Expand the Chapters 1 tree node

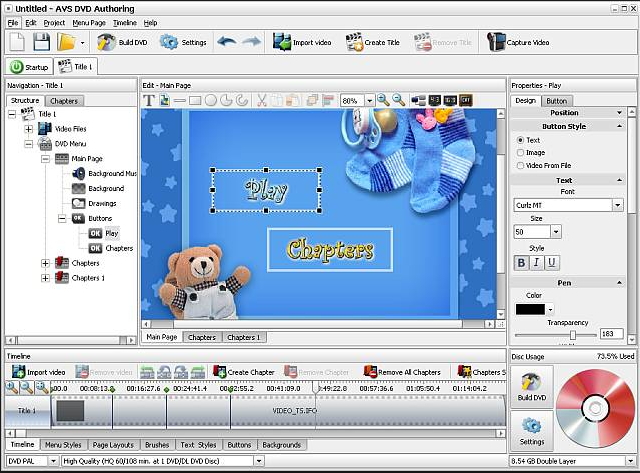45,277
